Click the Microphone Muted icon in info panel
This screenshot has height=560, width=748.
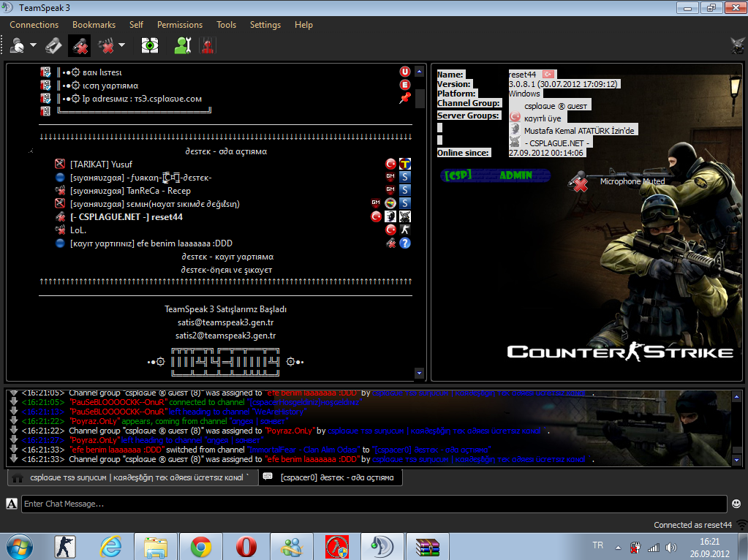click(x=578, y=182)
